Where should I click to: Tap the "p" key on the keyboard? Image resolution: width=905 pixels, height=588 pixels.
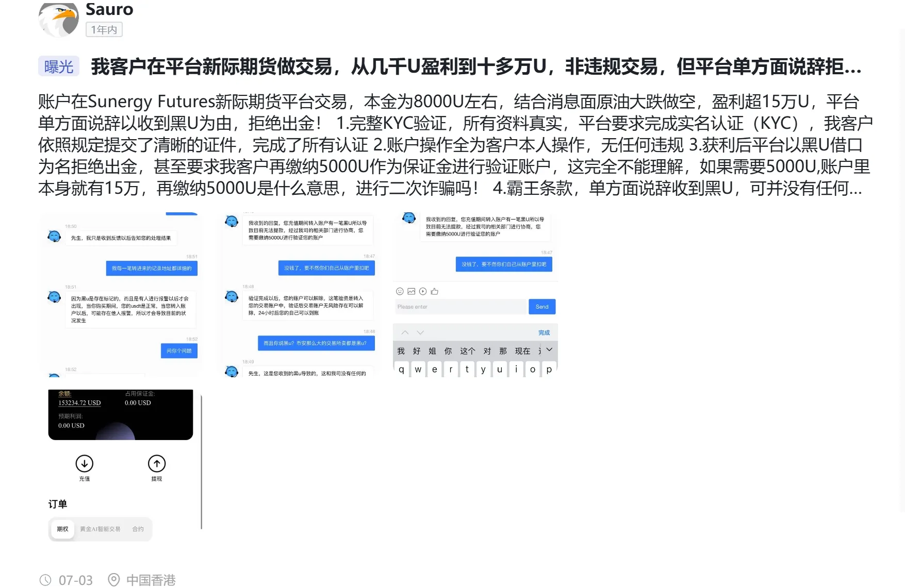point(549,369)
